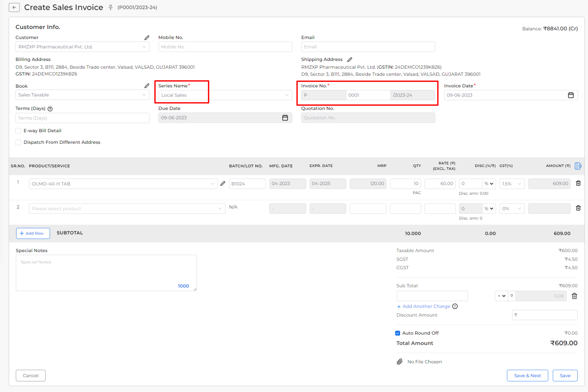The width and height of the screenshot is (588, 392).
Task: Open the Due Date calendar picker
Action: pos(285,117)
